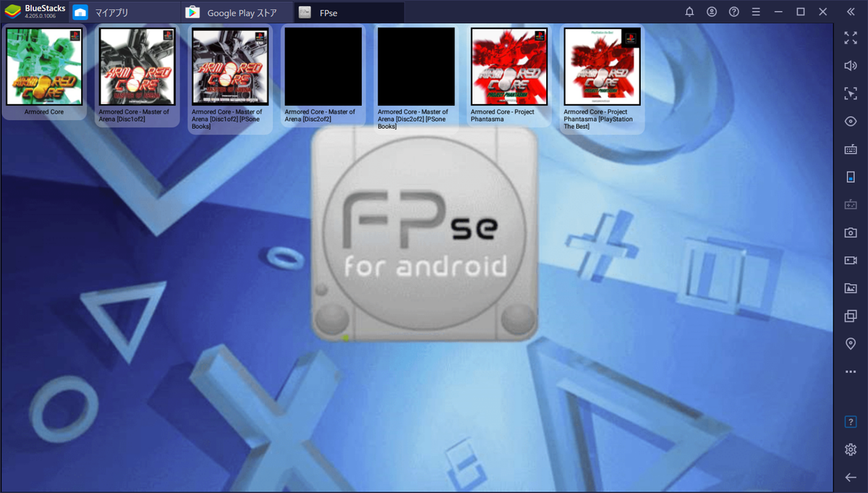Open keyboard game controls icon
Viewport: 868px width, 493px height.
851,149
